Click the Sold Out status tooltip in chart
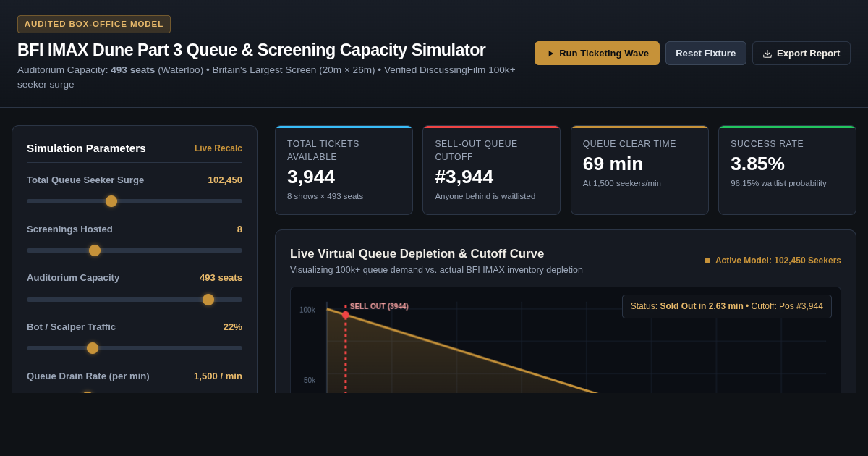The image size is (868, 456). tap(727, 306)
